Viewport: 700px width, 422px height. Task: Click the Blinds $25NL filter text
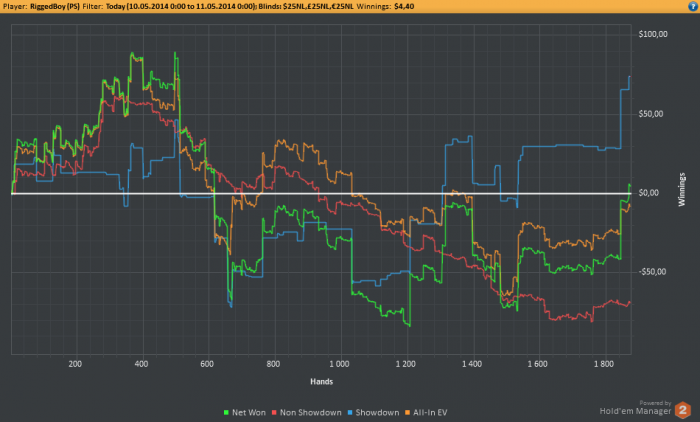click(306, 7)
